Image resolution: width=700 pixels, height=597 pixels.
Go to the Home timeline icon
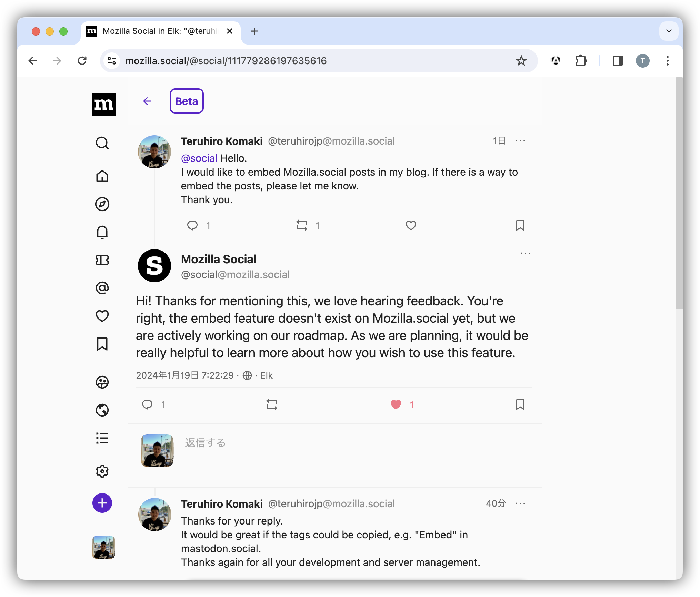click(x=102, y=177)
